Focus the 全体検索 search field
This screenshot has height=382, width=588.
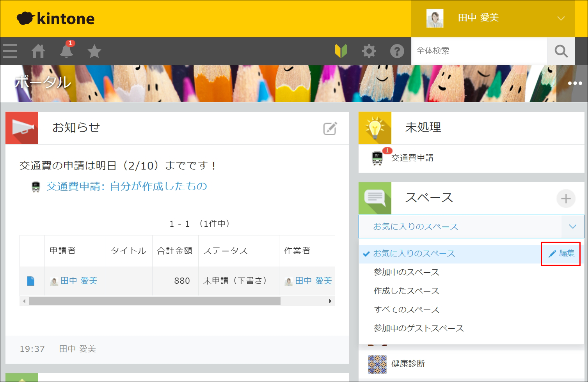(x=479, y=51)
